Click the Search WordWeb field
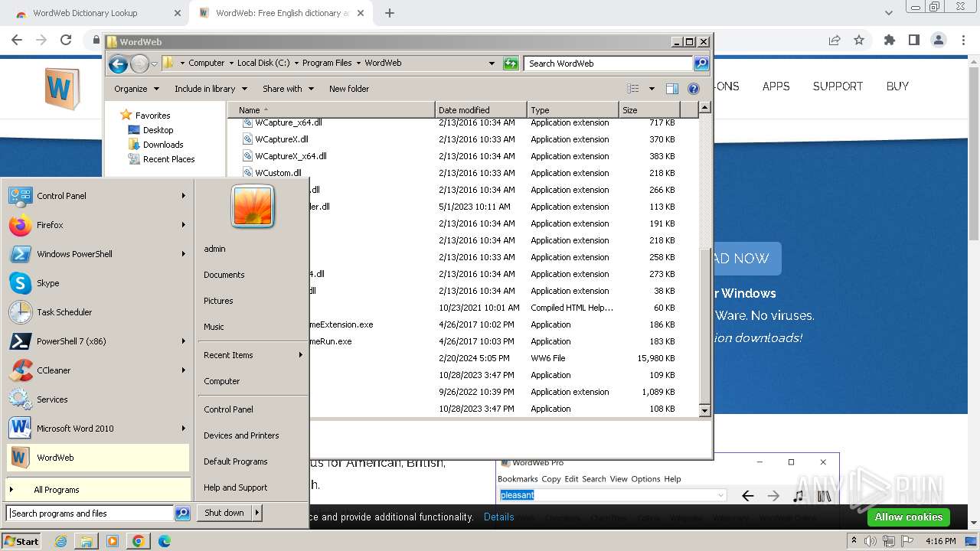 pyautogui.click(x=609, y=64)
